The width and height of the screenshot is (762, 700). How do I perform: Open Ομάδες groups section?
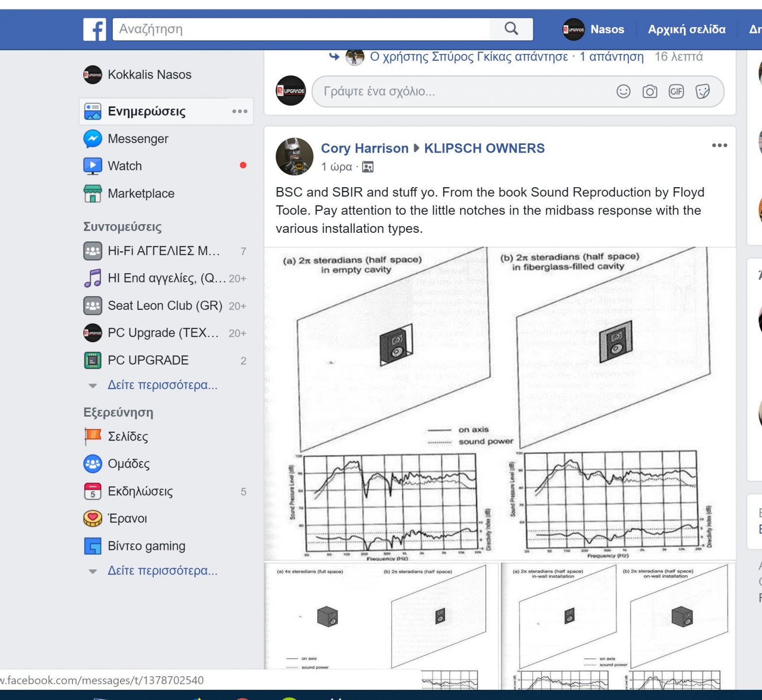(129, 464)
